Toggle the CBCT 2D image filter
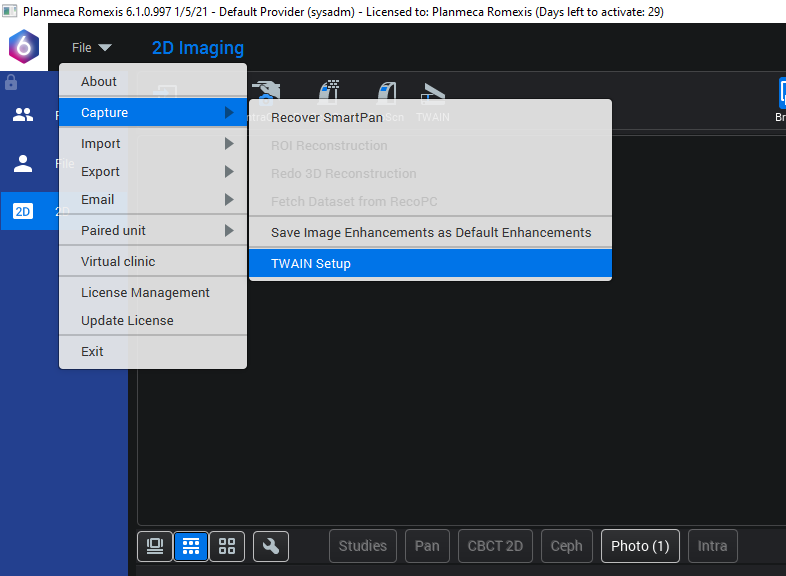 pos(495,546)
